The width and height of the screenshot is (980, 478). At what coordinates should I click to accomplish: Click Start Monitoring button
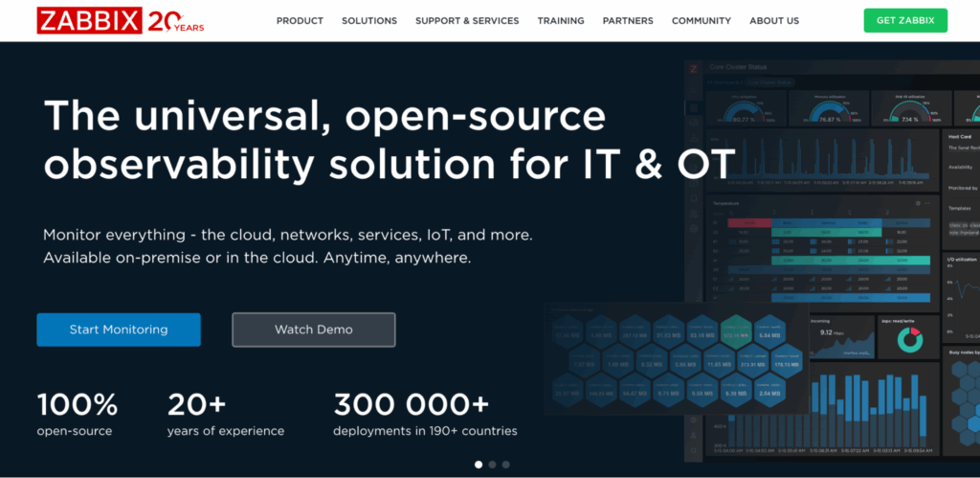tap(119, 330)
